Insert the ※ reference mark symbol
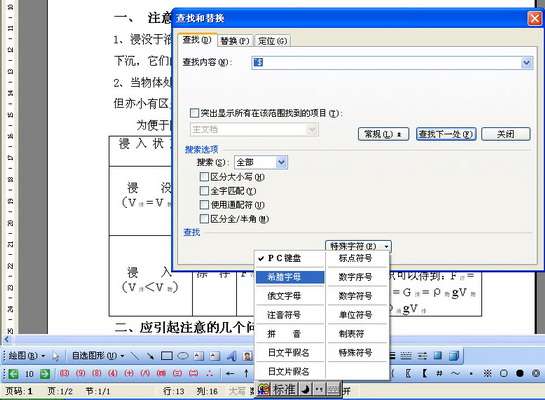Image resolution: width=545 pixels, height=400 pixels. (487, 373)
